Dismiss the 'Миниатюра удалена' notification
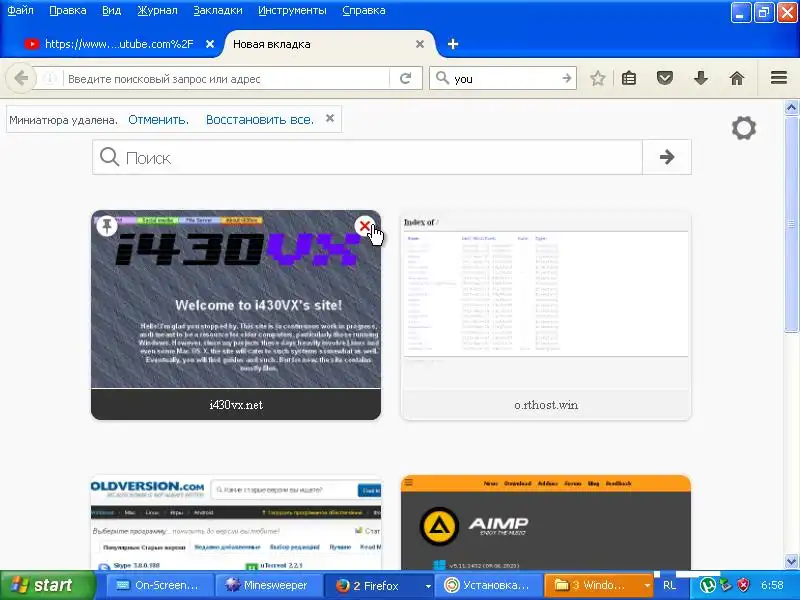 (x=330, y=118)
